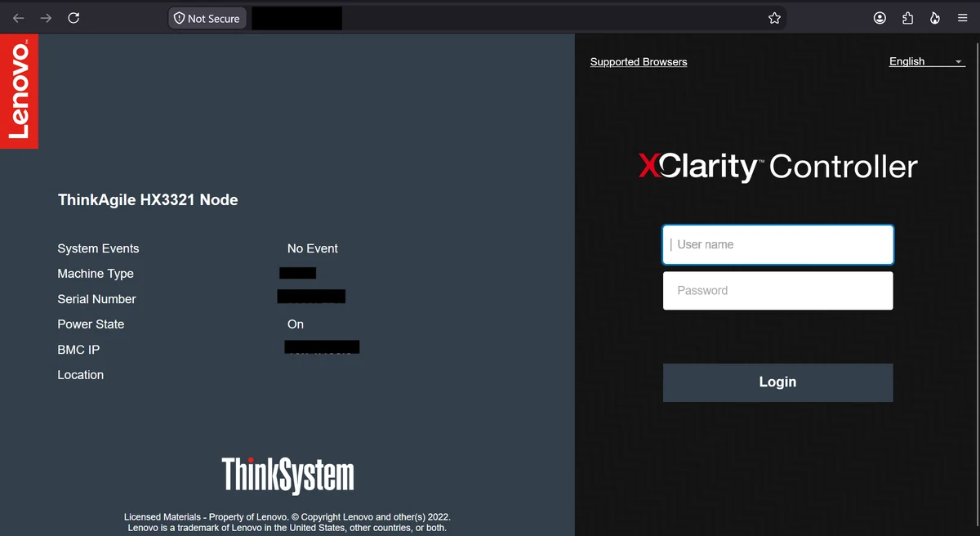The width and height of the screenshot is (980, 536).
Task: Click the Licensed Materials copyright line
Action: (287, 517)
